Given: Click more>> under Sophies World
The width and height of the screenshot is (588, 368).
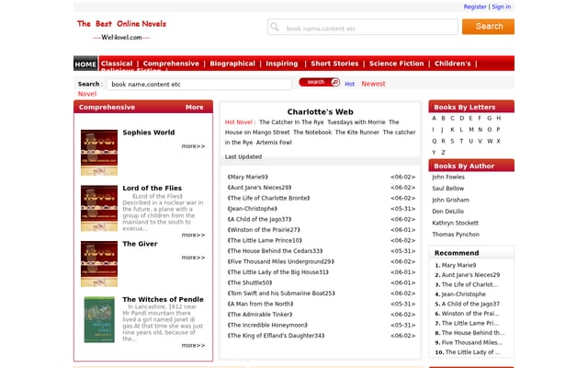Looking at the screenshot, I should (193, 146).
